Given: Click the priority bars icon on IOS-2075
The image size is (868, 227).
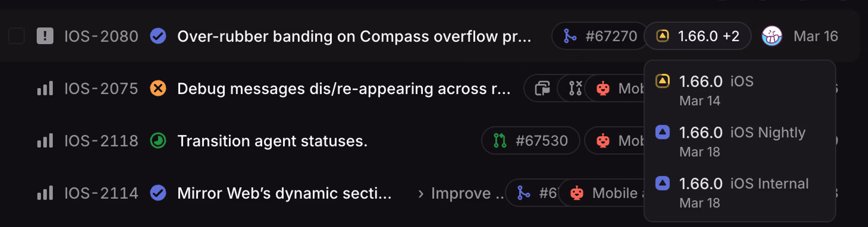Looking at the screenshot, I should coord(45,89).
